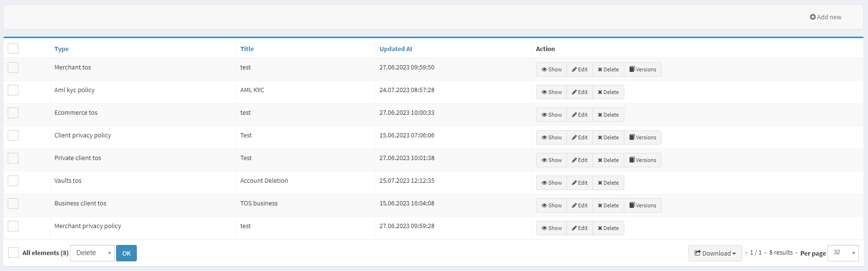868x271 pixels.
Task: Open Versions for Client privacy policy
Action: (643, 137)
